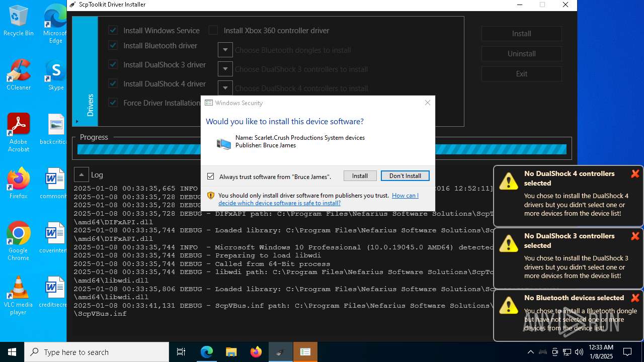Open the Recycle Bin desktop icon
Viewport: 644px width, 362px height.
[x=19, y=21]
